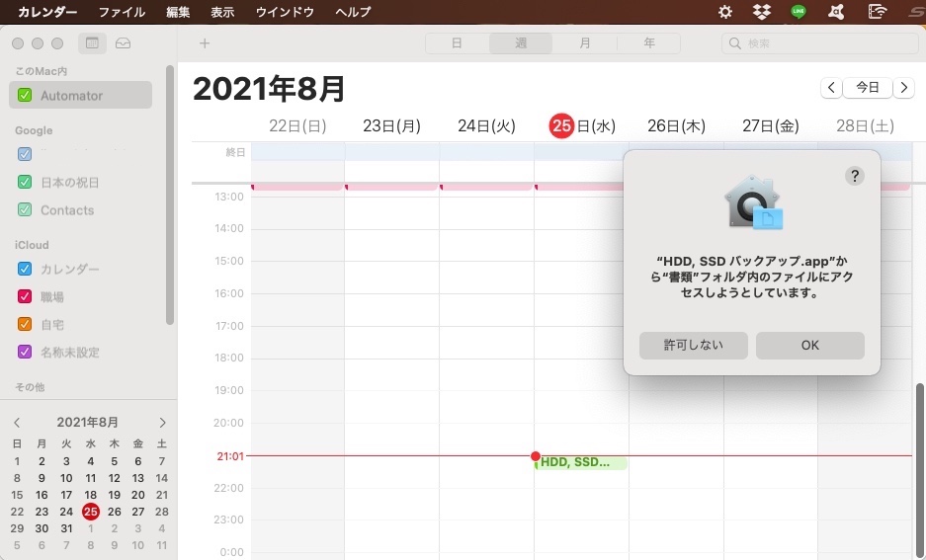Switch to 日 day view tab
The width and height of the screenshot is (926, 560).
458,43
